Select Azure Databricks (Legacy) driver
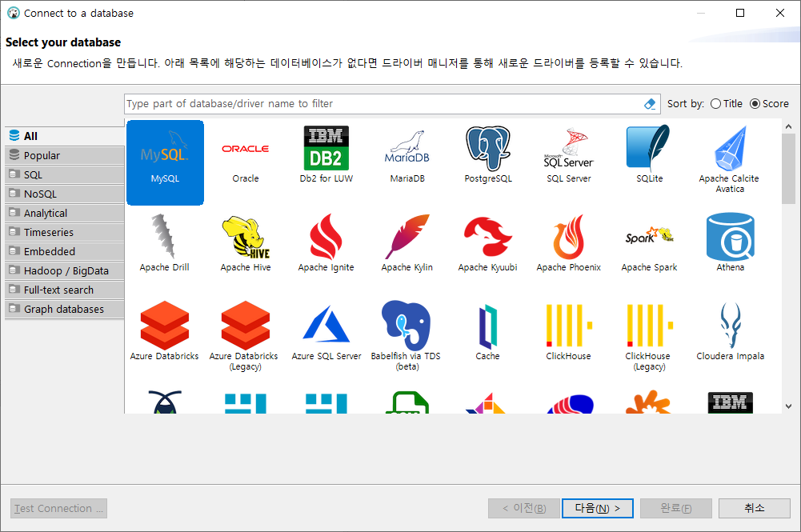The image size is (801, 532). point(245,336)
